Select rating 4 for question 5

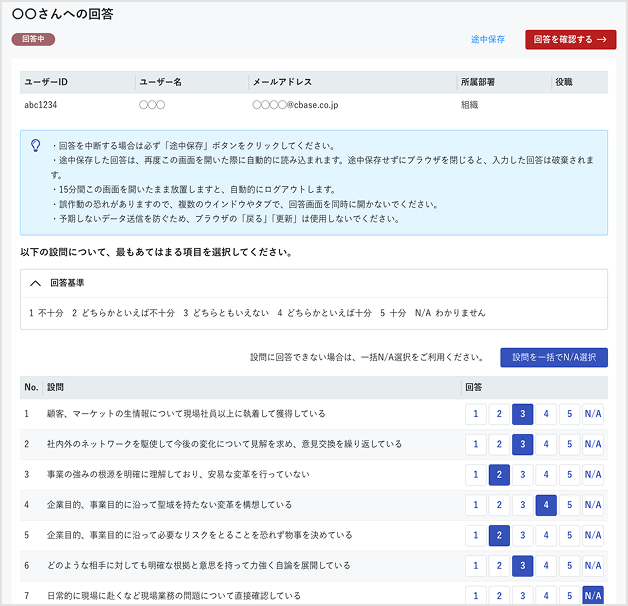(546, 536)
